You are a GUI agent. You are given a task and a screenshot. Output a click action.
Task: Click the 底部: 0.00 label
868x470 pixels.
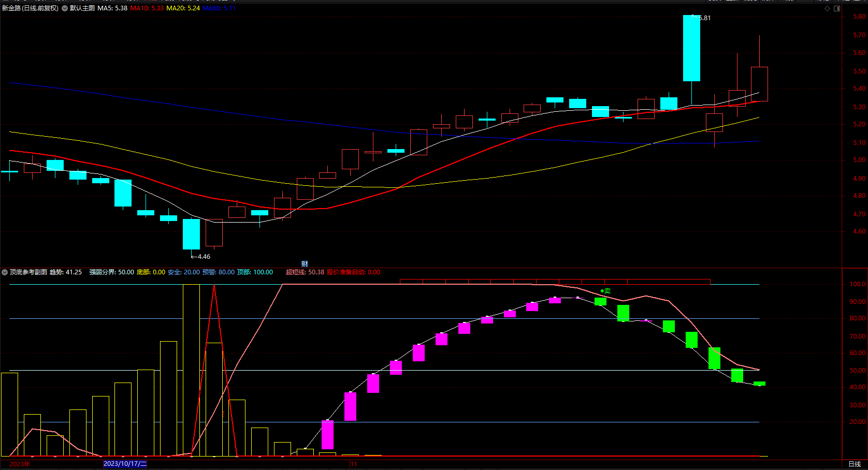pyautogui.click(x=151, y=272)
